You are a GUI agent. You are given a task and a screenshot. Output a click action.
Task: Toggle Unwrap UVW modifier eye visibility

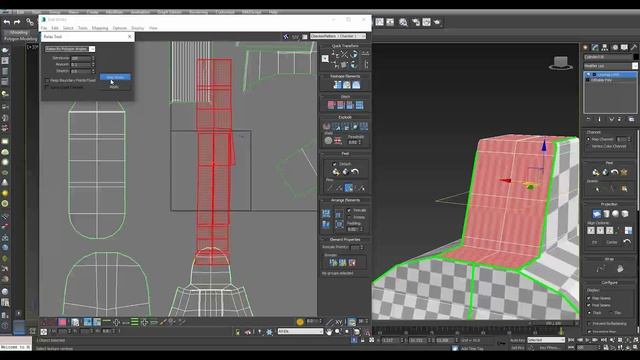pos(588,75)
